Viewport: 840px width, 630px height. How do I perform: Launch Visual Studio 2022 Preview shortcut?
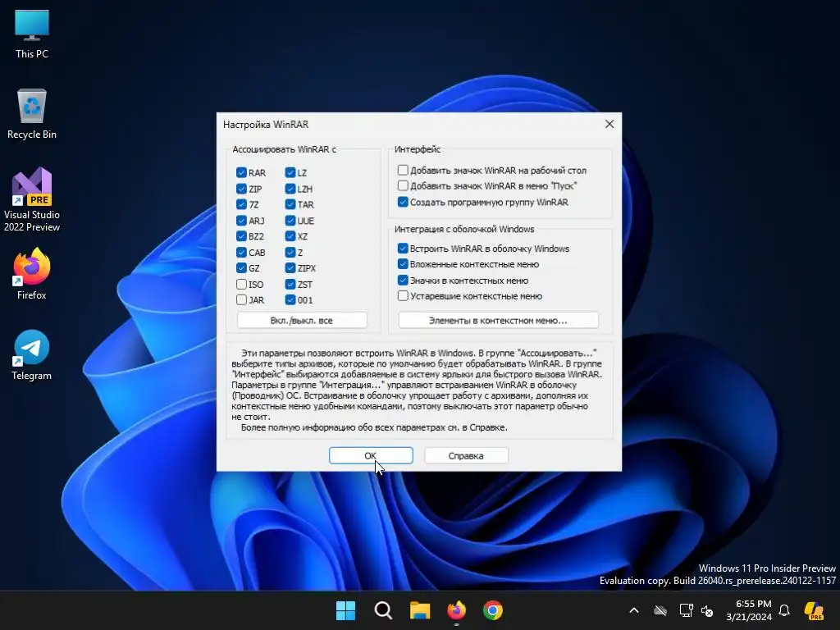(x=32, y=199)
